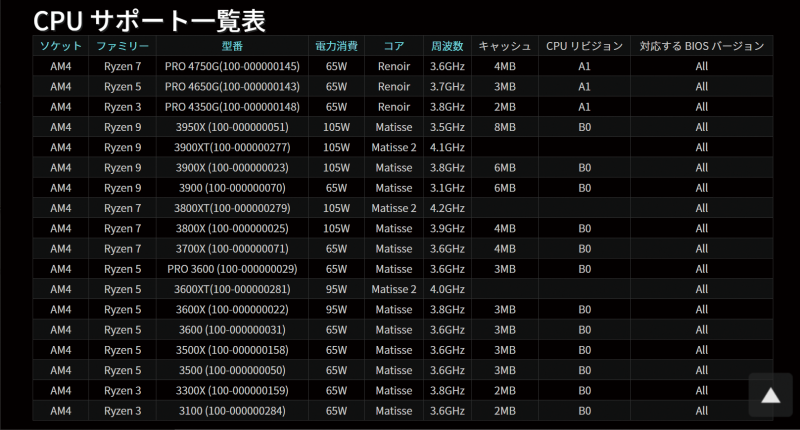The image size is (800, 430).
Task: Click 3.9GHz in the 3800X row
Action: (447, 229)
